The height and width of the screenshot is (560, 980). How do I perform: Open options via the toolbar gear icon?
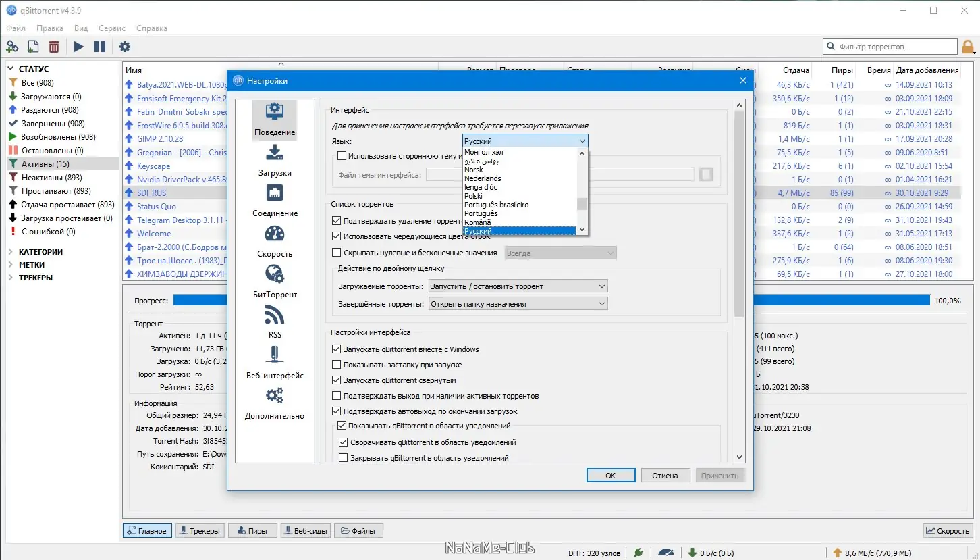coord(125,47)
